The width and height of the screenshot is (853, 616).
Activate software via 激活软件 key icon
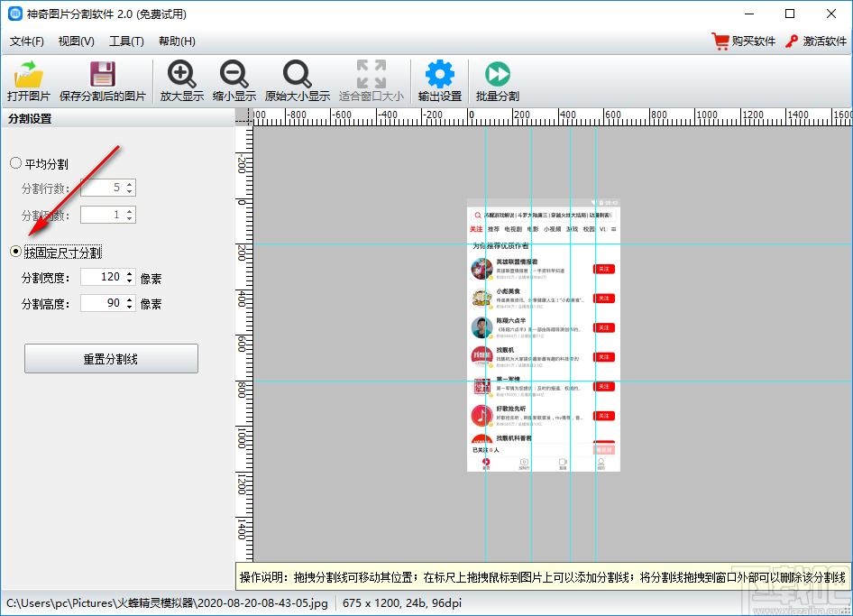click(792, 41)
